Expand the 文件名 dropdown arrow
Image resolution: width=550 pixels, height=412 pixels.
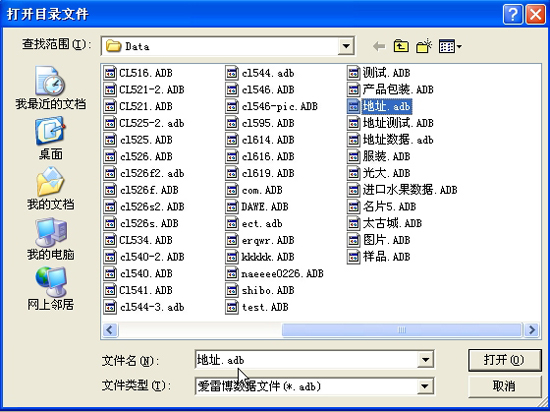click(x=425, y=359)
